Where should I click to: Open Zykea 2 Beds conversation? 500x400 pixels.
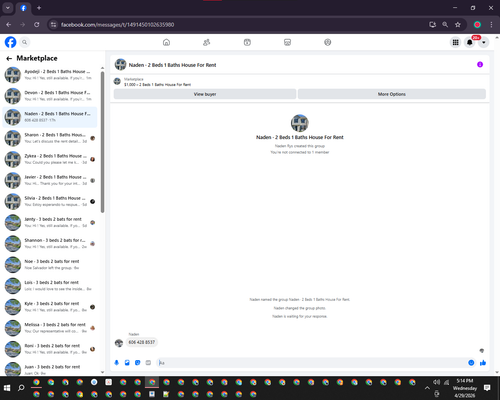[x=50, y=159]
